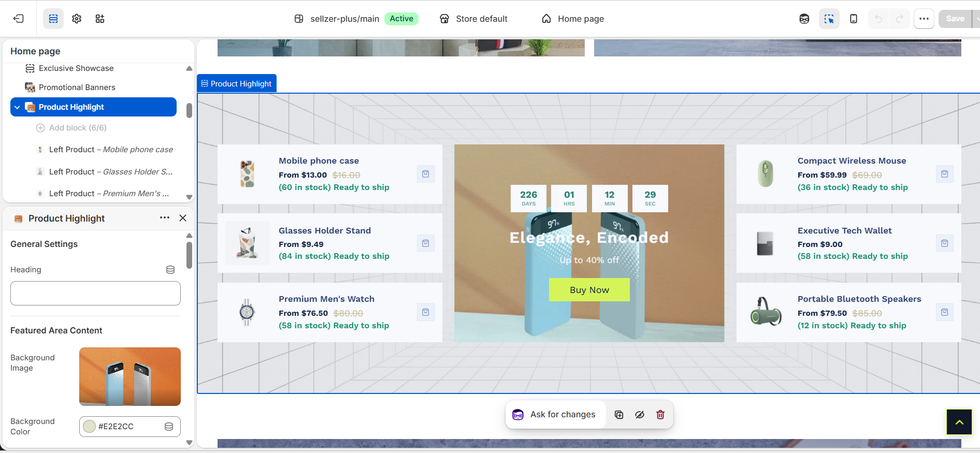The image size is (980, 453).
Task: Open the sidekick assistant face icon
Action: click(804, 19)
